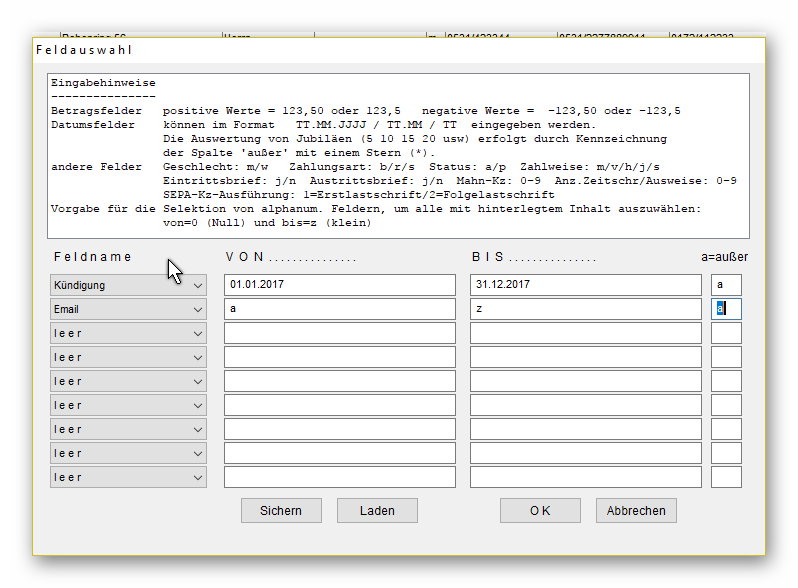Click the highlighted außer box in Email row

(726, 309)
